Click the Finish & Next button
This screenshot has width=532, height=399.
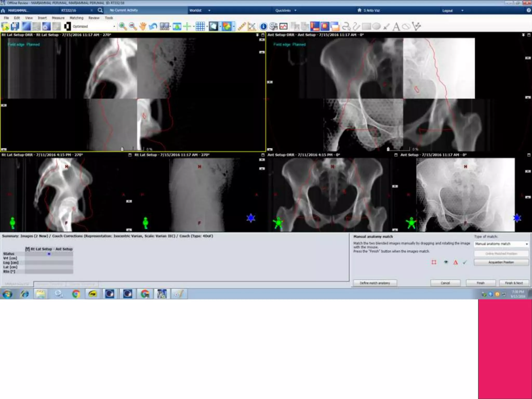[x=514, y=283]
